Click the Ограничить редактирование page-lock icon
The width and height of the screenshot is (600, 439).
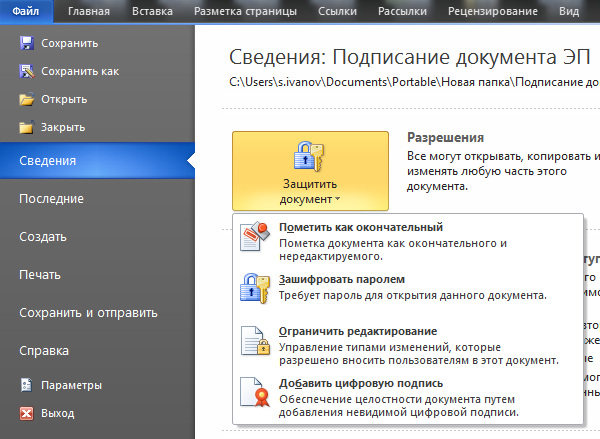255,340
